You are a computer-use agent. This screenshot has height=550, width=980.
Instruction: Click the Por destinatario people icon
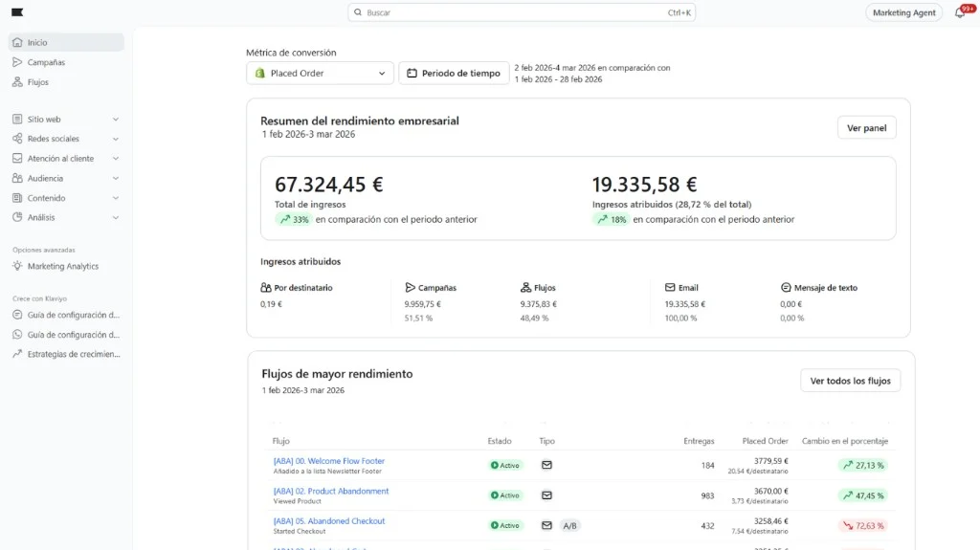(x=266, y=288)
